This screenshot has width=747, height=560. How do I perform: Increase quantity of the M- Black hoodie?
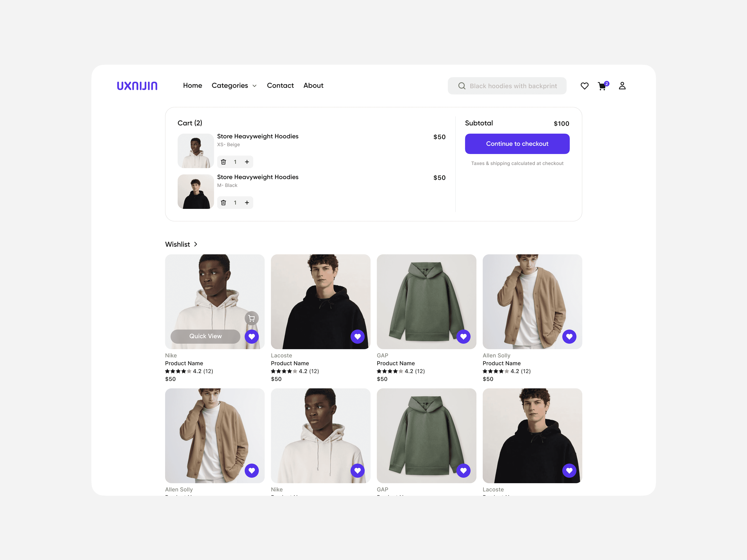(247, 203)
